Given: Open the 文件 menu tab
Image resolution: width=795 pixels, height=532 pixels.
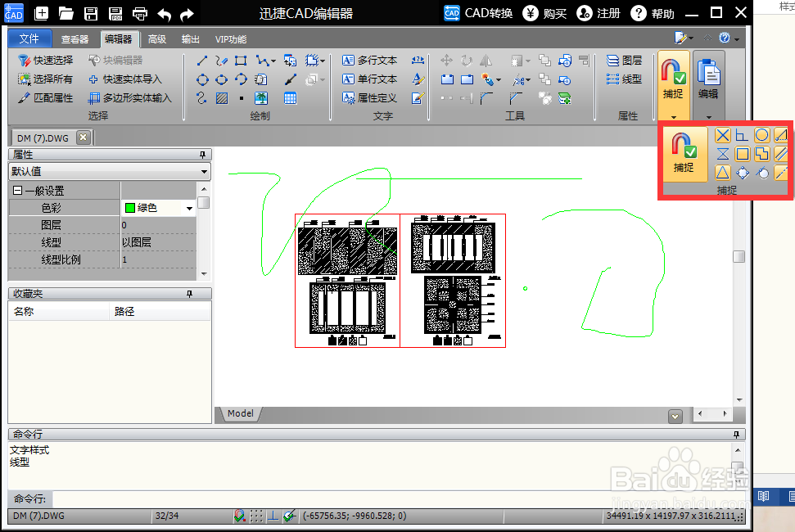Looking at the screenshot, I should coord(29,39).
